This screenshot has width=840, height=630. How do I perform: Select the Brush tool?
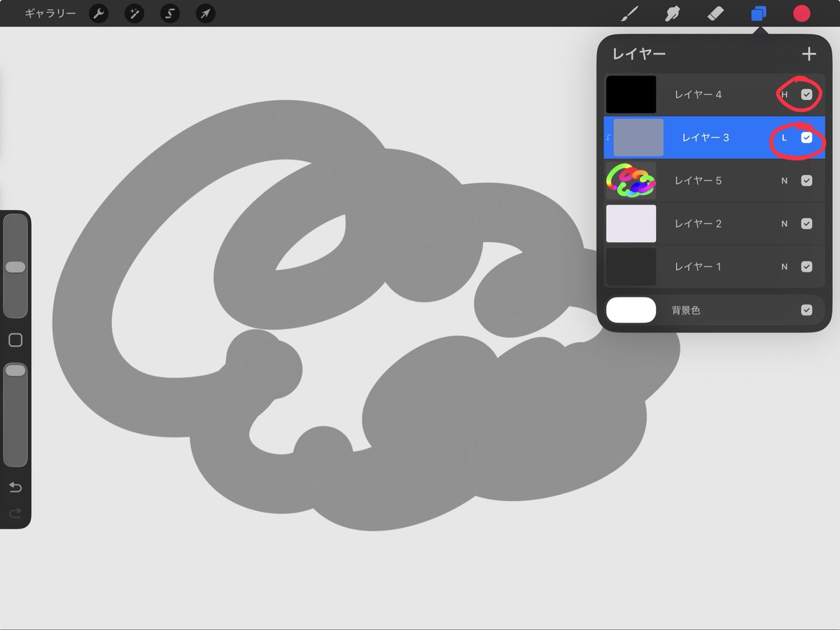[631, 13]
